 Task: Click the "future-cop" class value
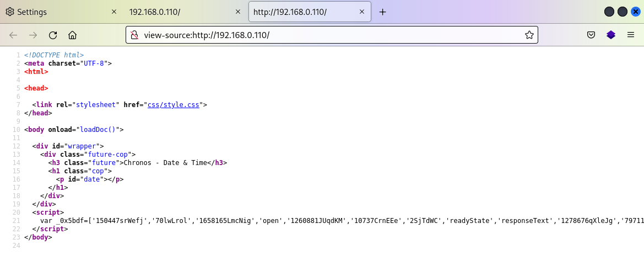[108, 154]
